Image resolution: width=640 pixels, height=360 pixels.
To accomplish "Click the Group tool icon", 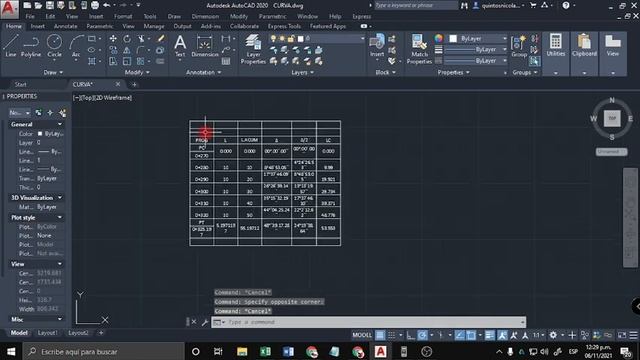I will click(x=519, y=46).
